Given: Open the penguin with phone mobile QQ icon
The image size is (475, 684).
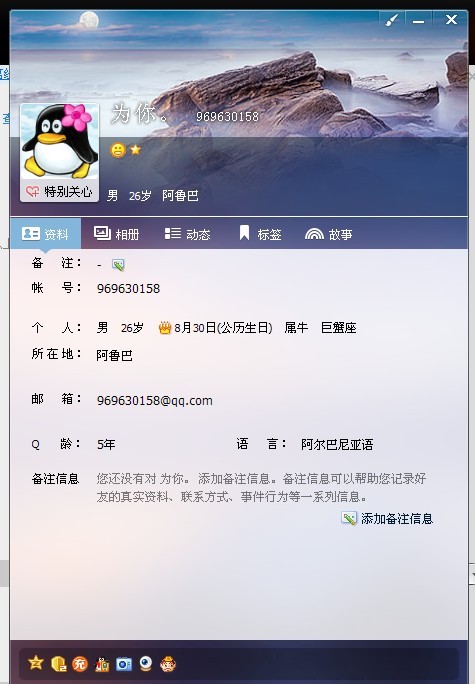Looking at the screenshot, I should pos(102,663).
